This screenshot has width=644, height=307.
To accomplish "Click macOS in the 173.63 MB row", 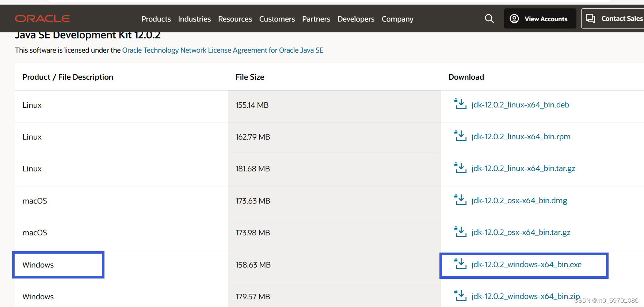I will click(x=35, y=201).
